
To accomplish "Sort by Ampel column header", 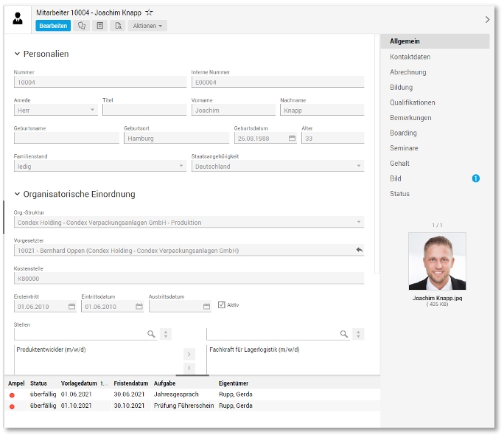I will tap(16, 383).
